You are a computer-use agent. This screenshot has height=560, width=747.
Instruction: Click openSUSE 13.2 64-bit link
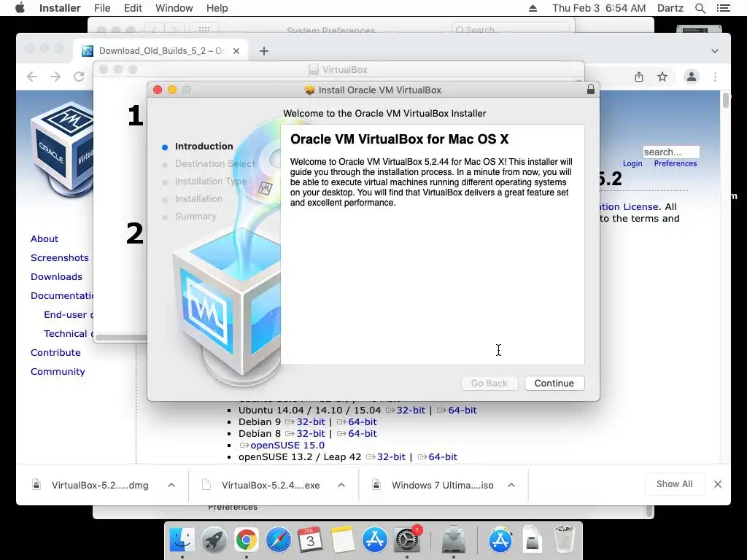point(443,457)
